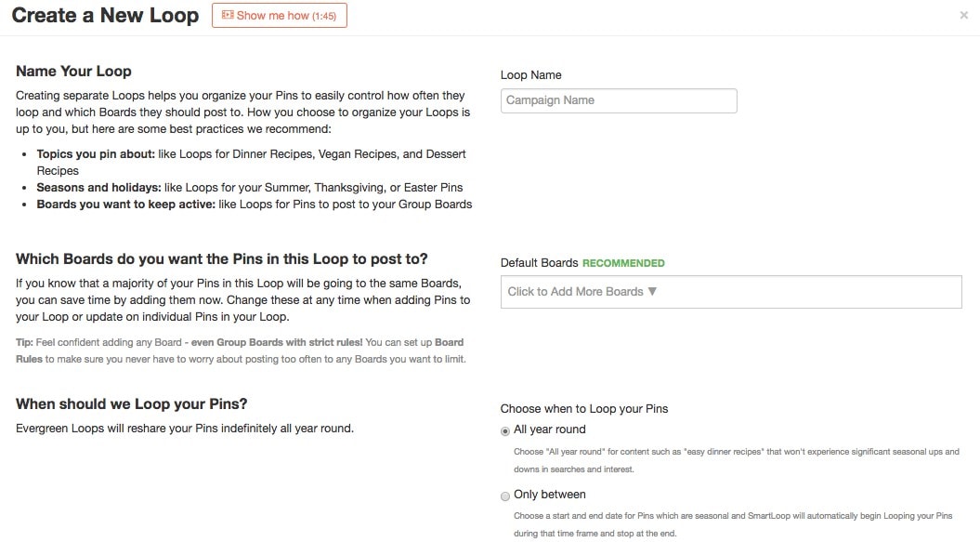The image size is (980, 542).
Task: Click the 1:45 video duration text
Action: tap(324, 17)
